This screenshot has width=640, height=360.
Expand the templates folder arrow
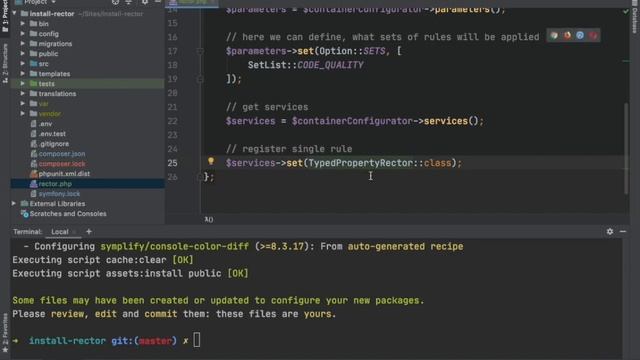coord(23,73)
